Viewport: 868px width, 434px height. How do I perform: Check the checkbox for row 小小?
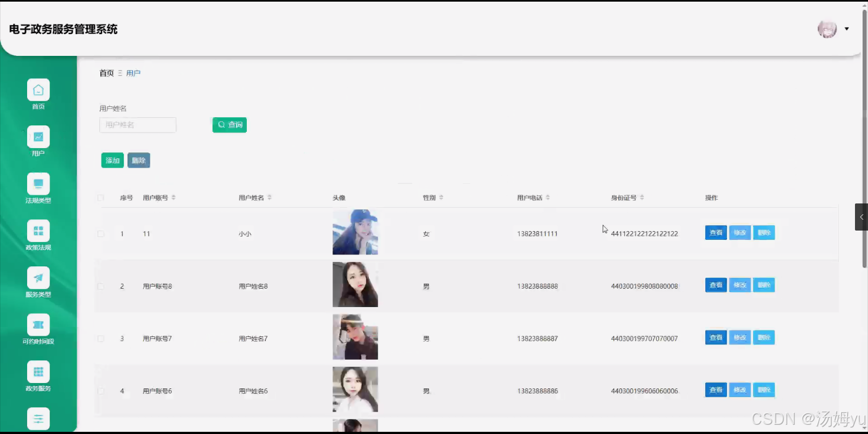pos(100,234)
